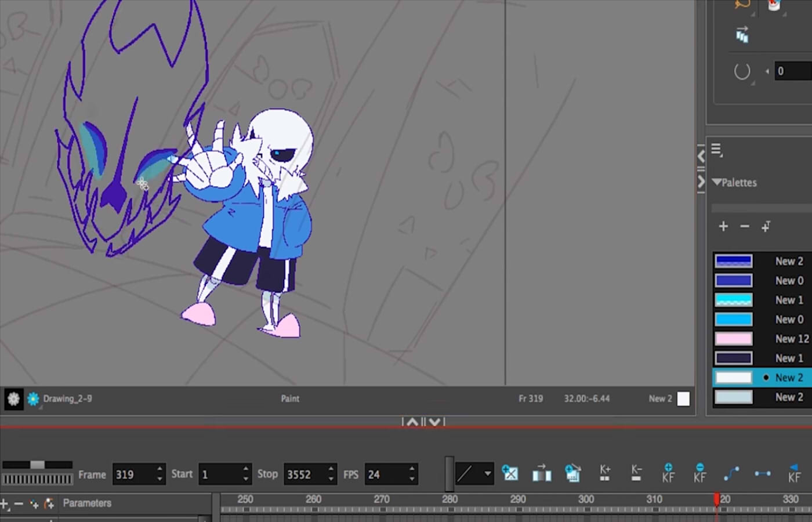Click the minus icon to remove a colour
The height and width of the screenshot is (522, 812).
tap(745, 226)
